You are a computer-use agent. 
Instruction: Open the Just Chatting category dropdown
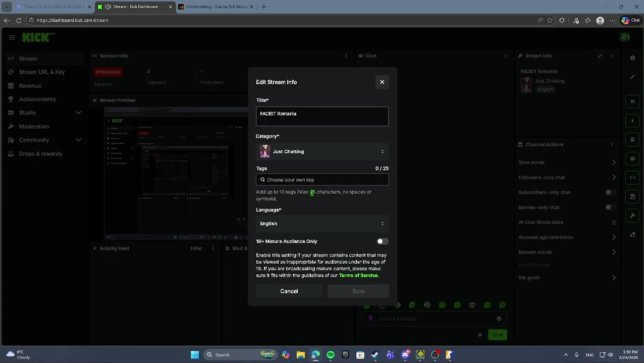[322, 151]
